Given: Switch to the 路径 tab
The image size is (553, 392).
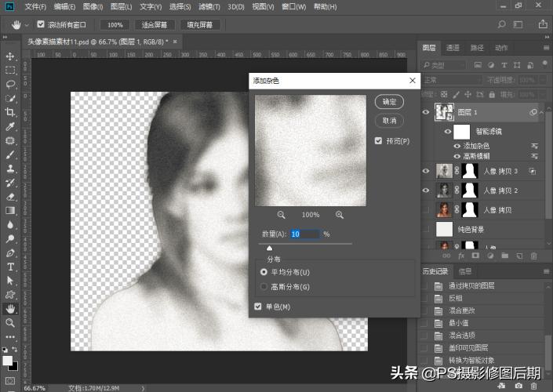Looking at the screenshot, I should coord(477,48).
